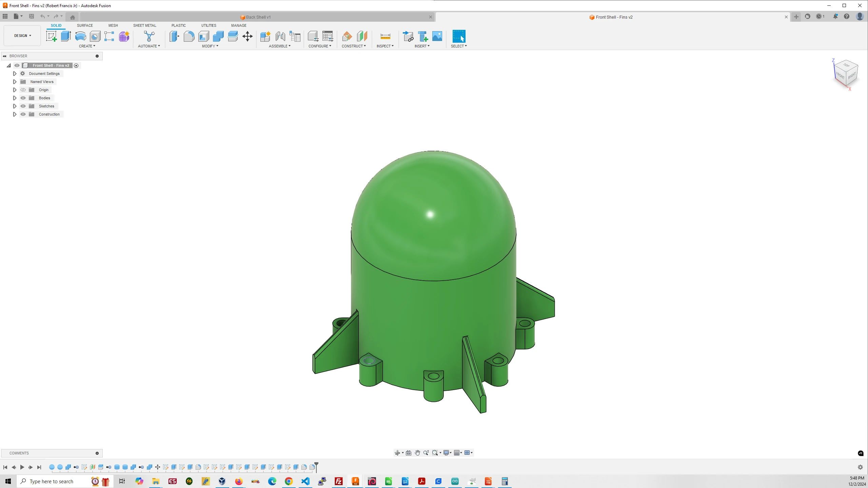Show the hidden Origin folder
This screenshot has width=868, height=488.
[23, 90]
